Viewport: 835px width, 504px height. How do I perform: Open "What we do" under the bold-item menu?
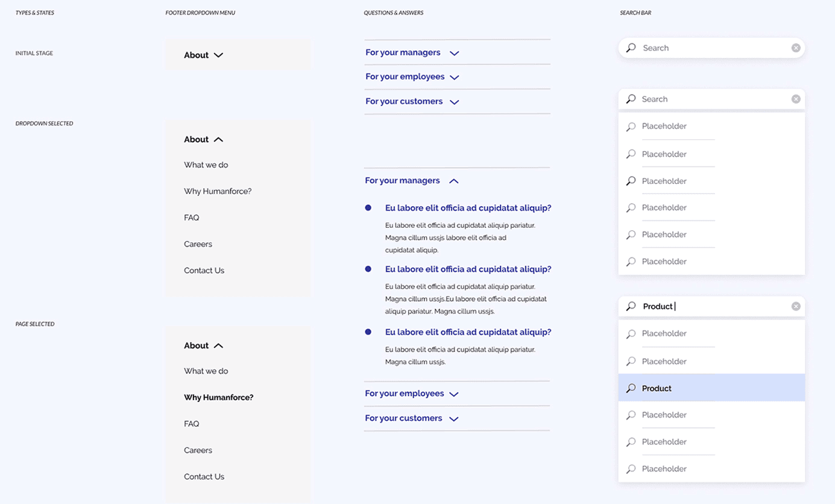coord(206,371)
